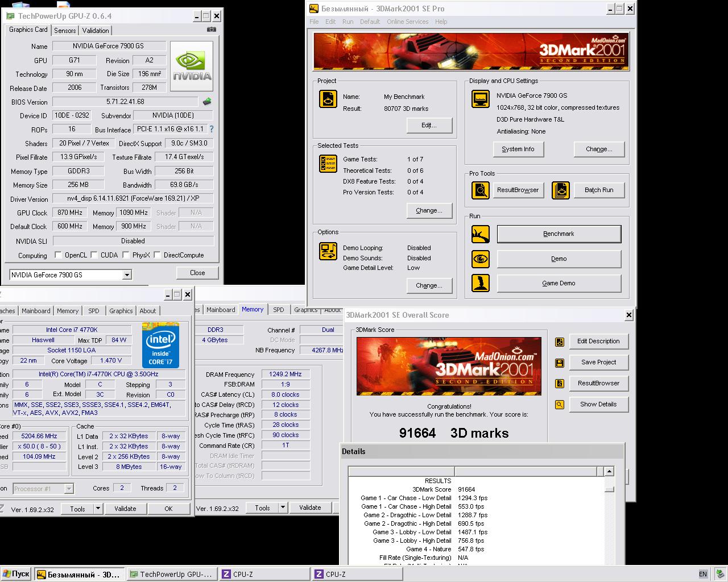This screenshot has width=728, height=582.
Task: Click the BIOS save chip icon in GPU-Z
Action: tap(207, 102)
